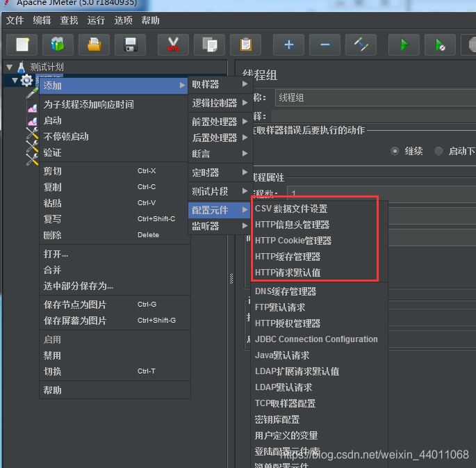Click the thread count input field
This screenshot has height=468, width=476.
(381, 193)
